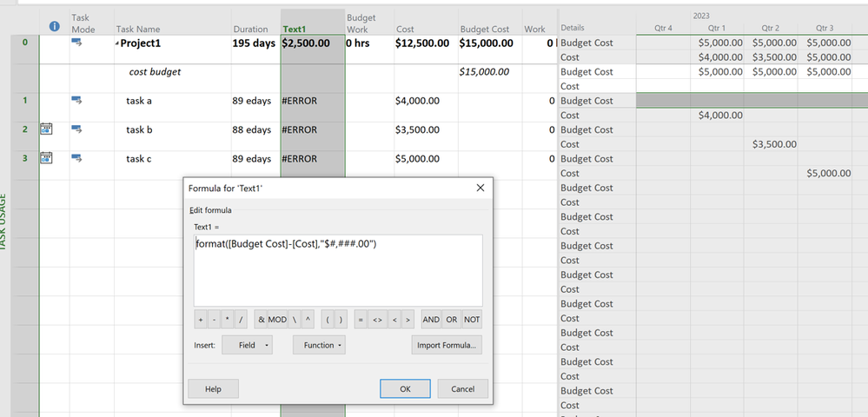Click inside the Text1 formula edit box

(x=338, y=270)
